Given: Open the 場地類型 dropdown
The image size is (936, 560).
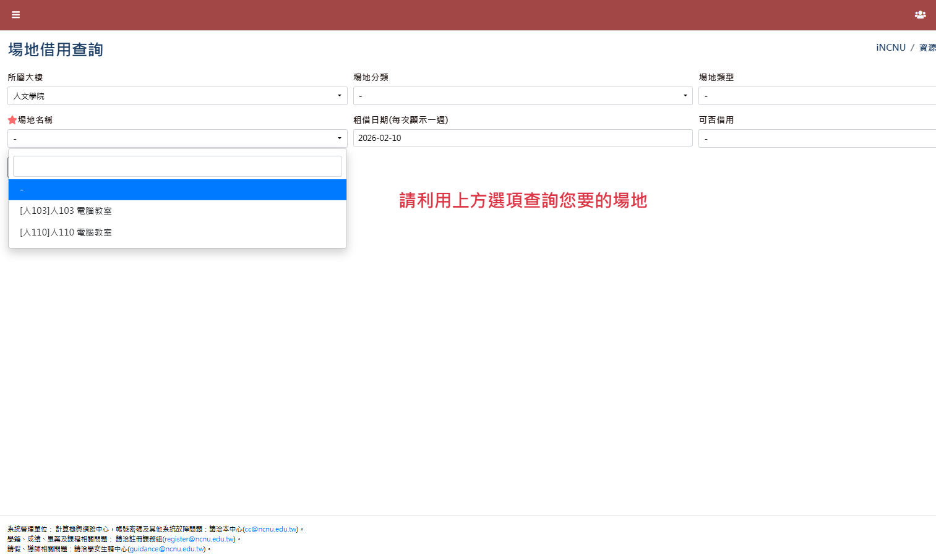Looking at the screenshot, I should point(817,96).
